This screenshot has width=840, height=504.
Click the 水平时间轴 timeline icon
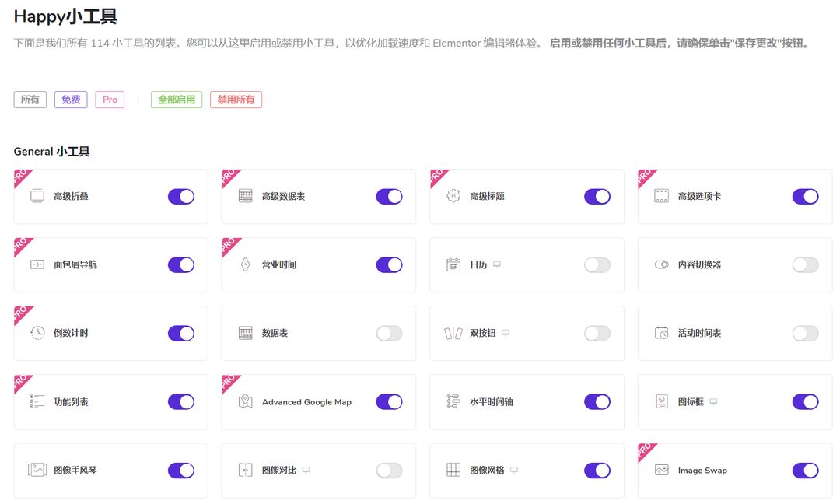(x=454, y=401)
